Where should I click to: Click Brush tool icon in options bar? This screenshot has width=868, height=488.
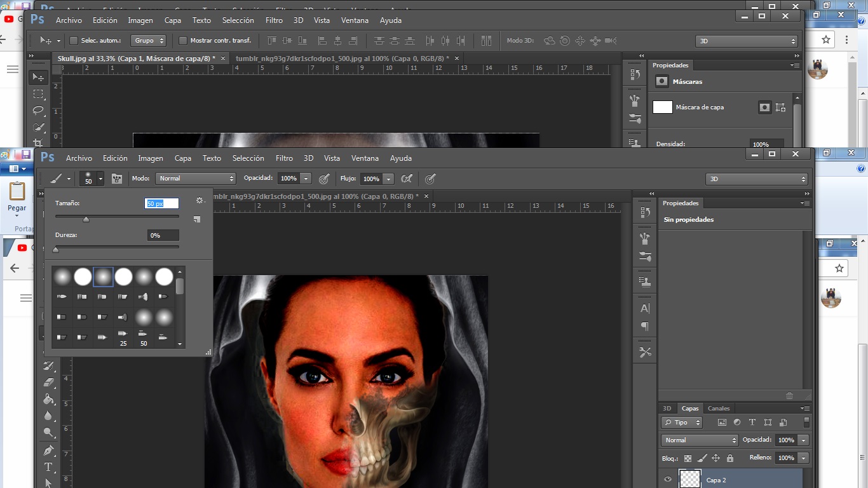(56, 179)
